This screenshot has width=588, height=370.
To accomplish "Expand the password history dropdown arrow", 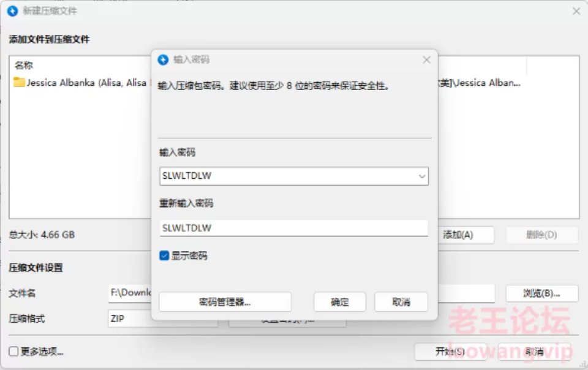I will point(422,176).
